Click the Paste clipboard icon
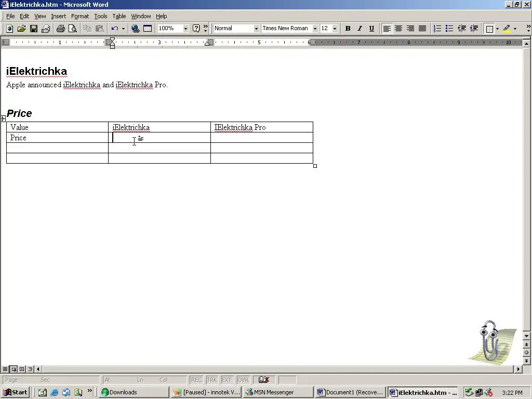This screenshot has width=532, height=399. 99,29
